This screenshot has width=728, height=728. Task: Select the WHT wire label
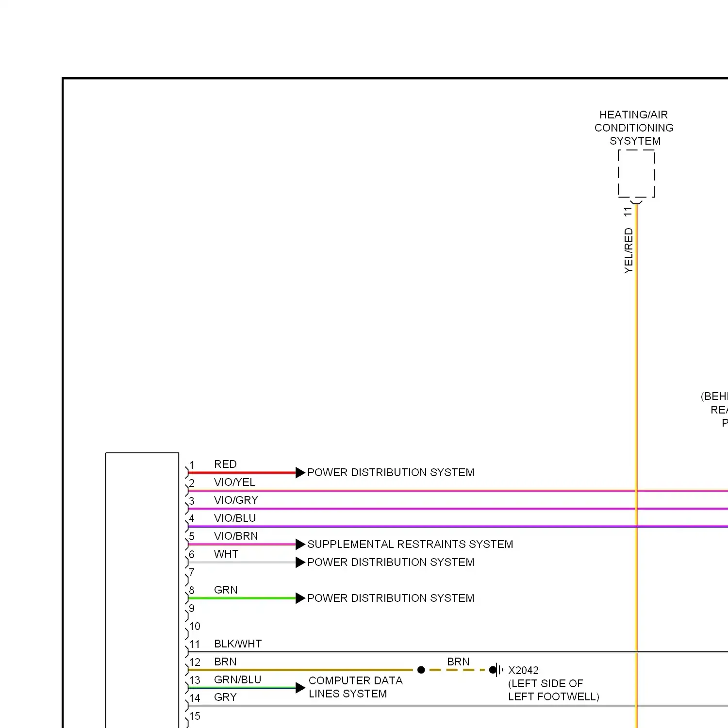(226, 554)
